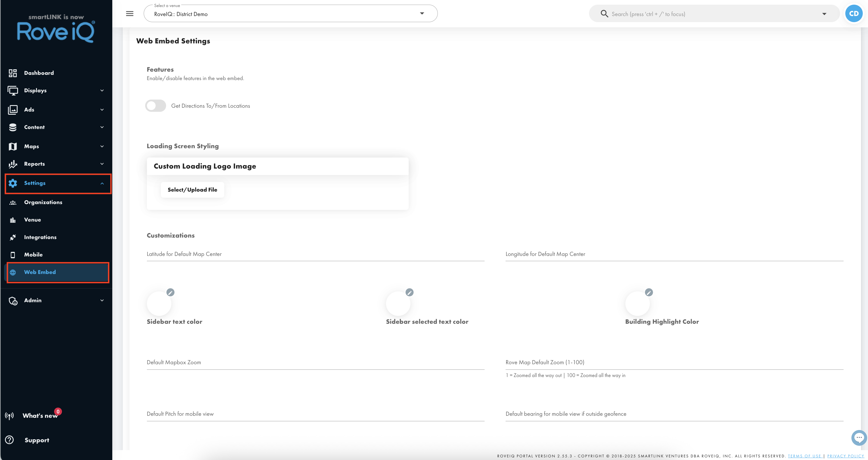Open the Dashboard grid icon

click(13, 73)
